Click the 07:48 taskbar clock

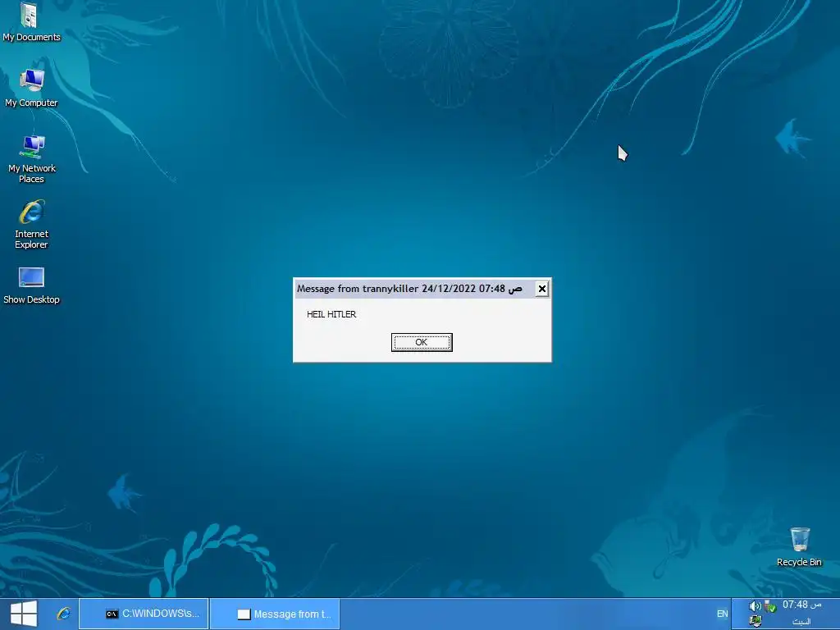(x=801, y=605)
